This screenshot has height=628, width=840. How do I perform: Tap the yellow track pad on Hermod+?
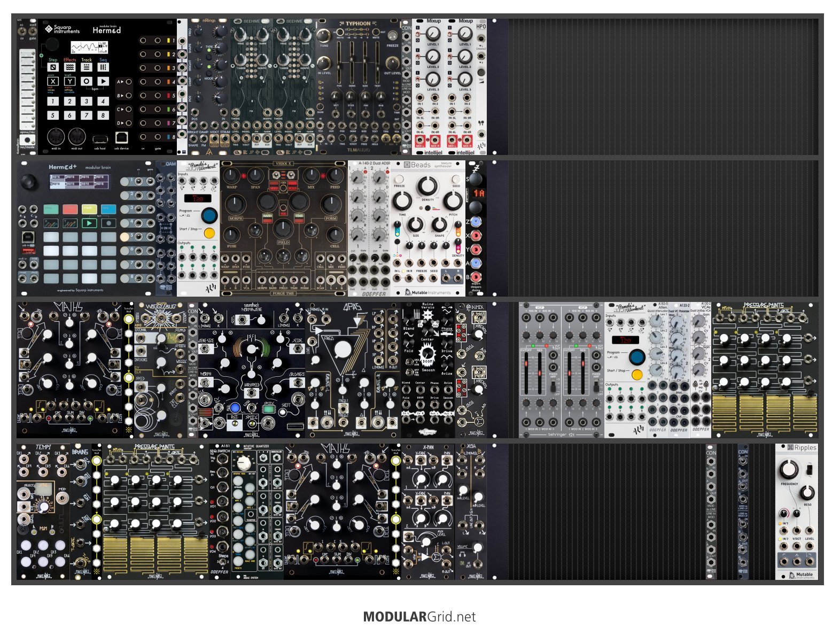pyautogui.click(x=89, y=209)
